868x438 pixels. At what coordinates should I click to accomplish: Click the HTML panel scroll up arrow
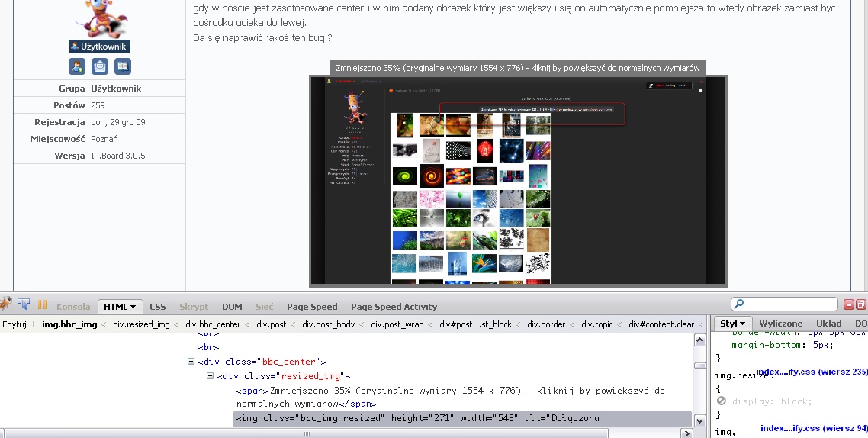pyautogui.click(x=699, y=340)
